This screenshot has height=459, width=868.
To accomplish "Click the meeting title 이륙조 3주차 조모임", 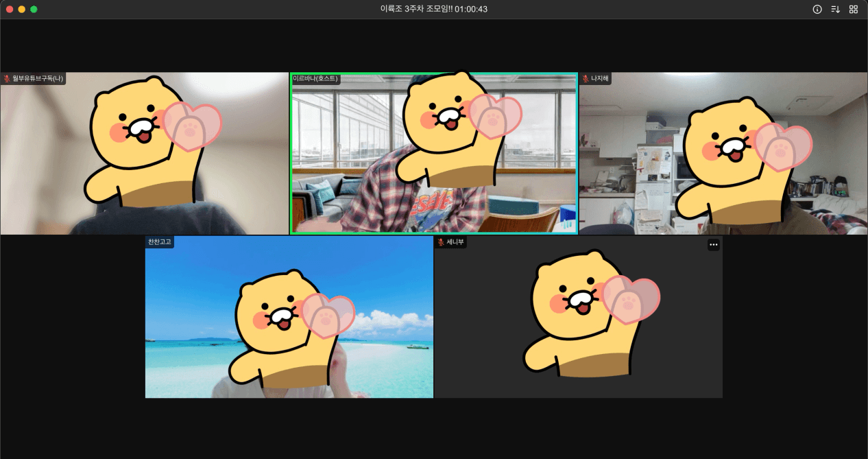I will pos(416,9).
